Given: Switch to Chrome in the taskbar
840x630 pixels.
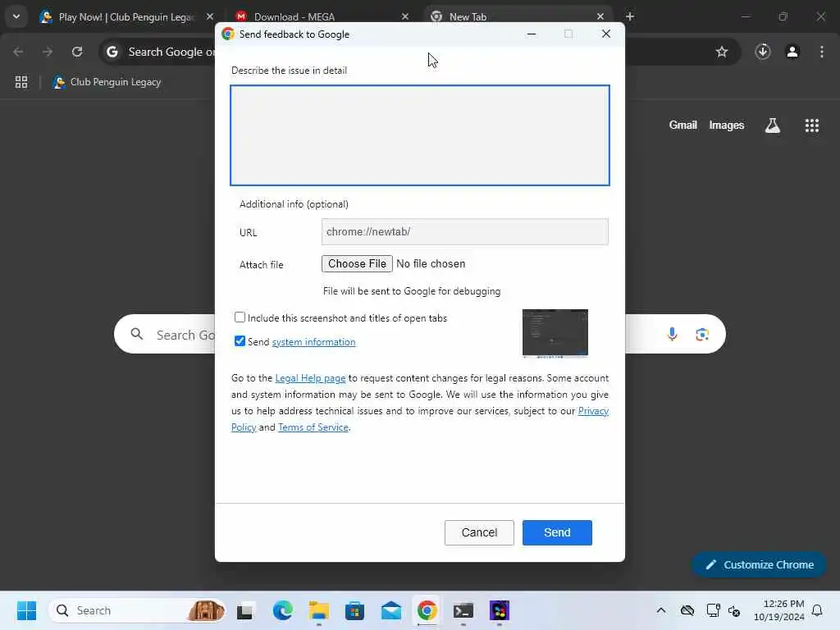Looking at the screenshot, I should (427, 610).
